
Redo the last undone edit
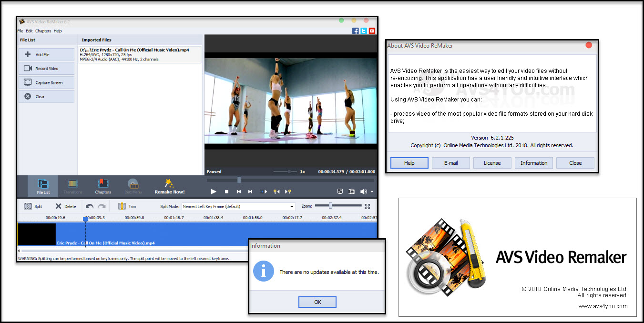[102, 206]
